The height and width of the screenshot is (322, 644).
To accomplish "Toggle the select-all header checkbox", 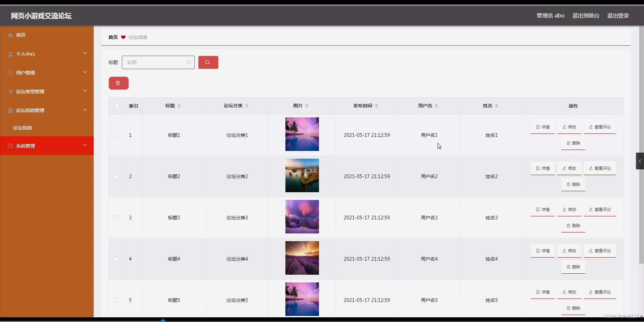I will [117, 106].
